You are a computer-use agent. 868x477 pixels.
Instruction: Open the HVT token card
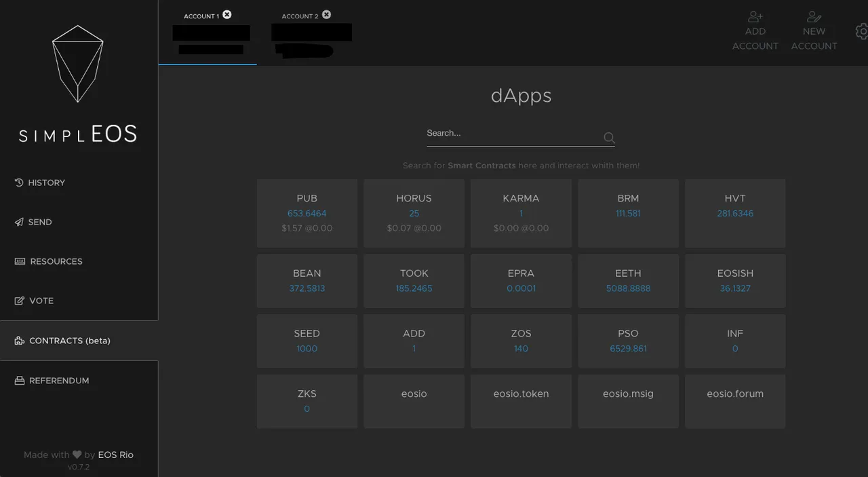(x=735, y=213)
